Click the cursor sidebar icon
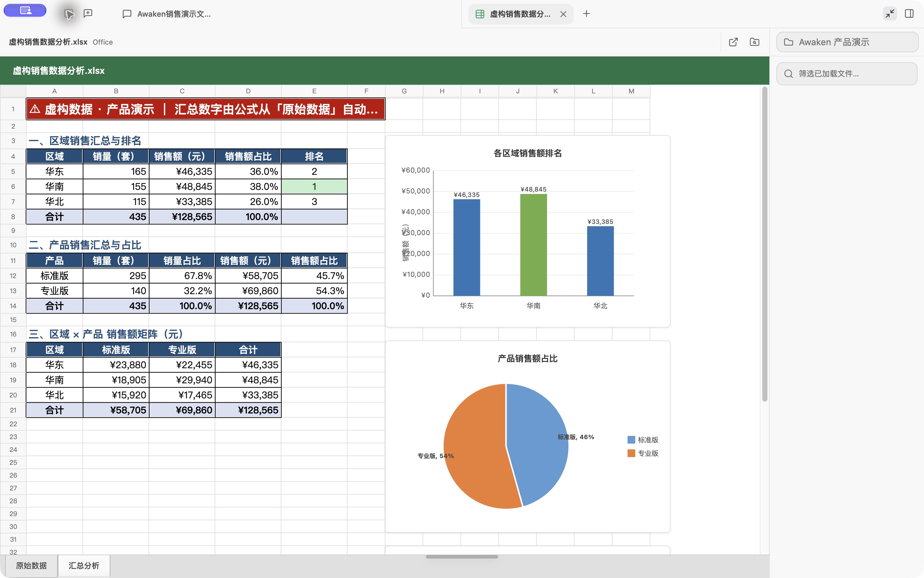924x578 pixels. click(x=69, y=14)
